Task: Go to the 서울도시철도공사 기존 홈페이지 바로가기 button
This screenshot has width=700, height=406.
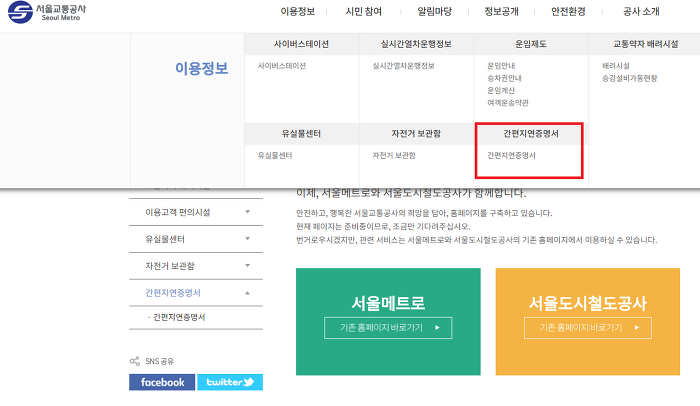Action: [x=588, y=328]
